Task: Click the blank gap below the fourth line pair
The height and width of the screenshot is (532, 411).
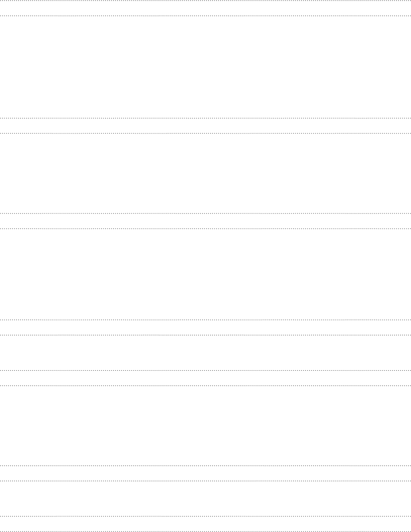Action: 205,353
